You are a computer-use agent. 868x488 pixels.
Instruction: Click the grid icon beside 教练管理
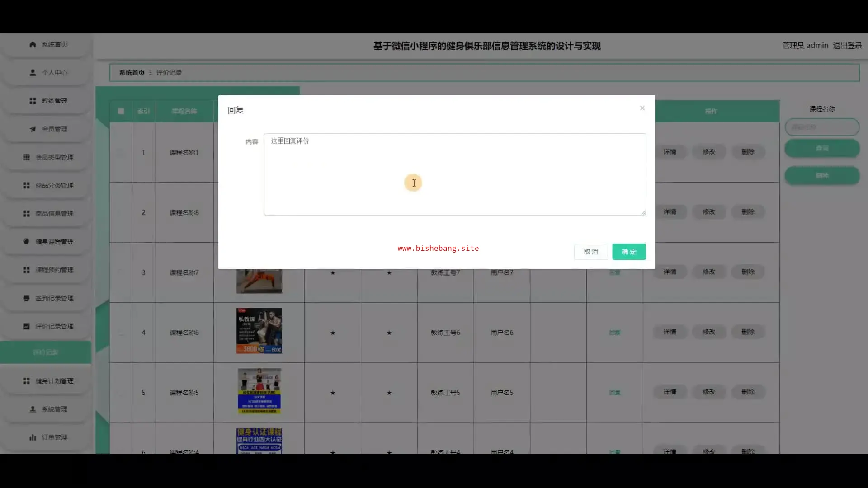33,101
